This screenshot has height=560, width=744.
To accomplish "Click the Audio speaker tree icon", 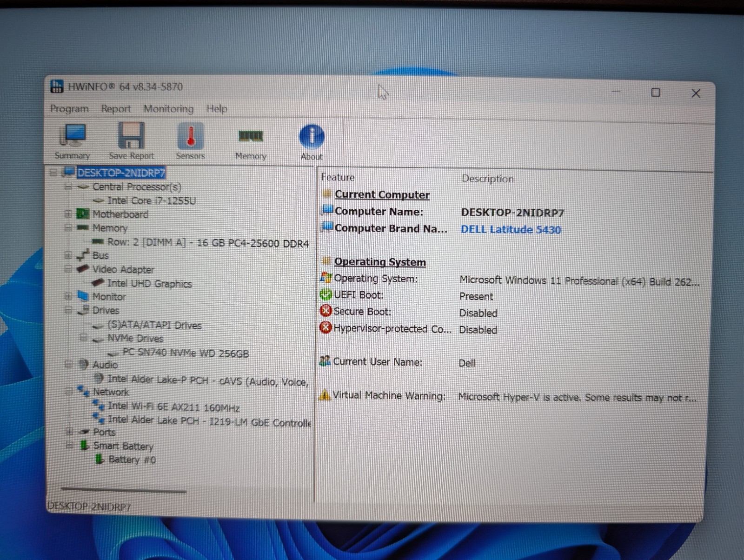I will [84, 364].
